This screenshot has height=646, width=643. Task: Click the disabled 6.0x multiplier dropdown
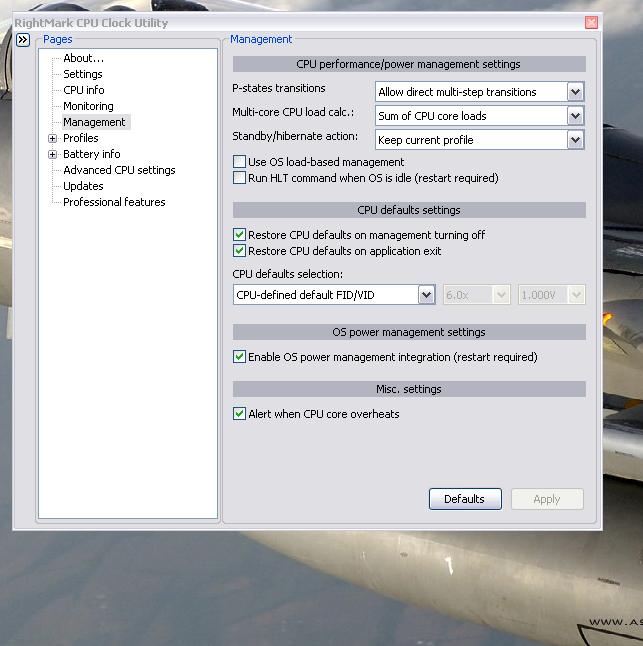coord(477,295)
